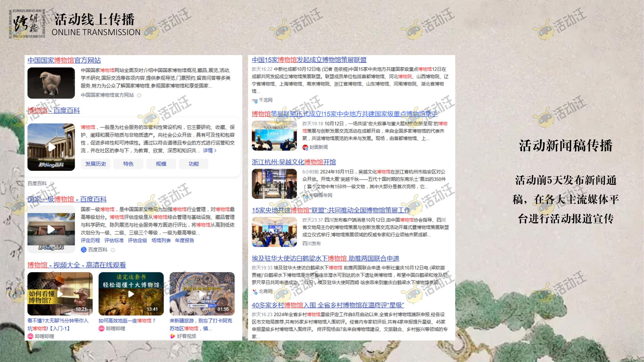The height and width of the screenshot is (362, 644).
Task: Click the 千龙网 source icon
Action: tap(254, 100)
